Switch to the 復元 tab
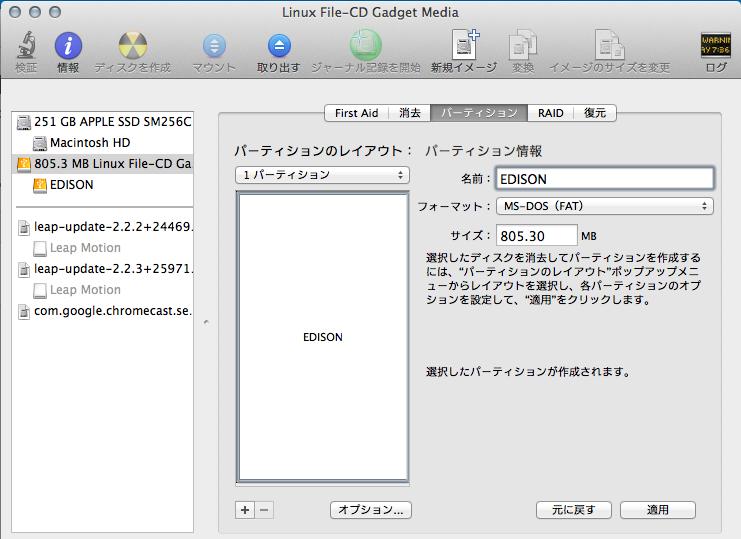The image size is (741, 539). coord(595,113)
